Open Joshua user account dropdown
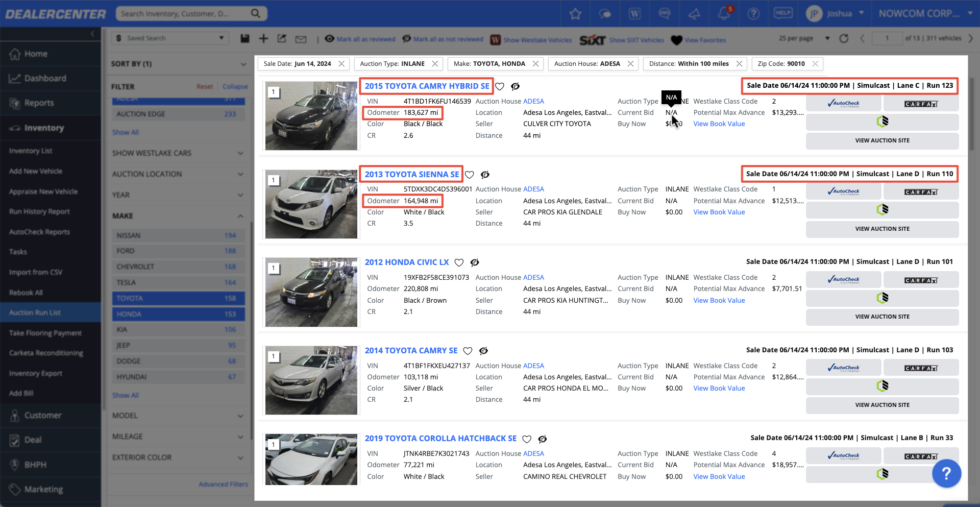 click(836, 14)
